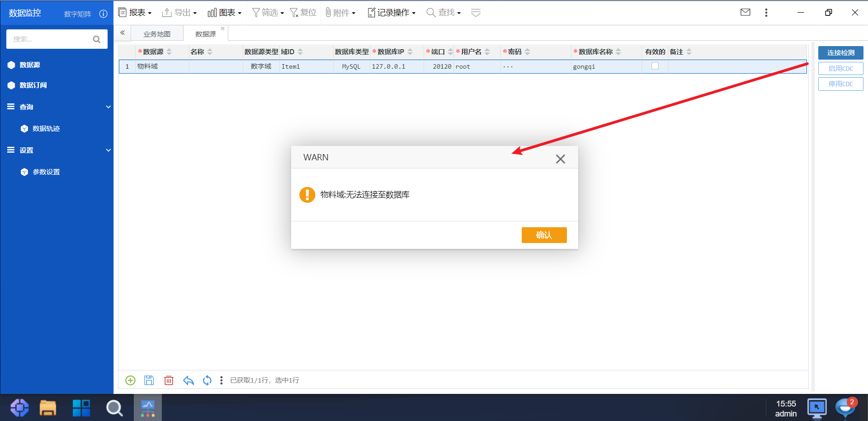
Task: Open 数据源 in the sidebar
Action: pos(30,65)
